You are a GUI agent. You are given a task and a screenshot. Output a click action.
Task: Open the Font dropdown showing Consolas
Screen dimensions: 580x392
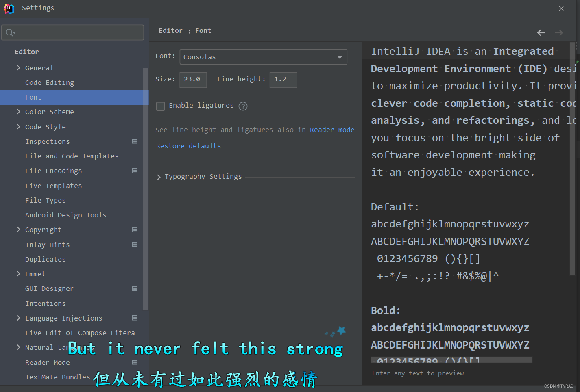click(x=264, y=57)
